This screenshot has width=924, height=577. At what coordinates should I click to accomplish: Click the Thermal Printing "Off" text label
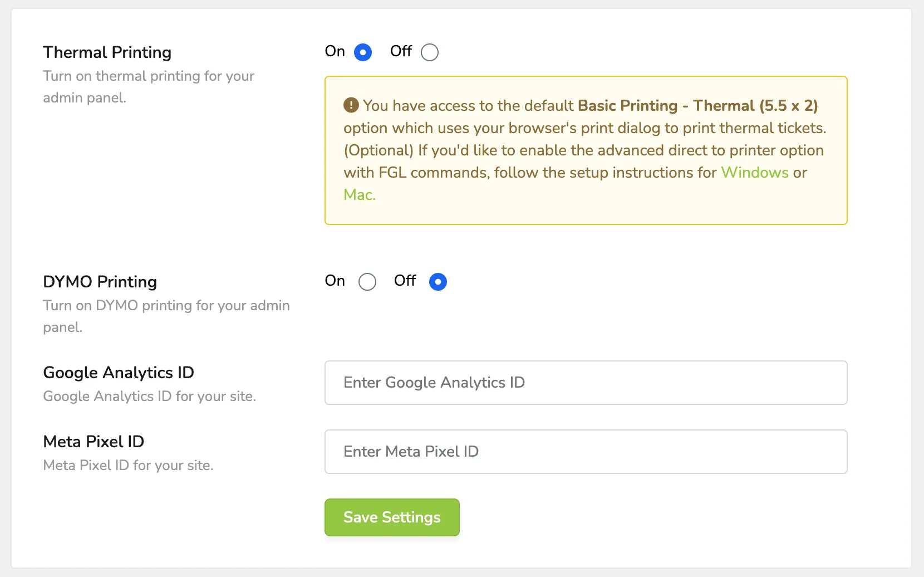401,51
